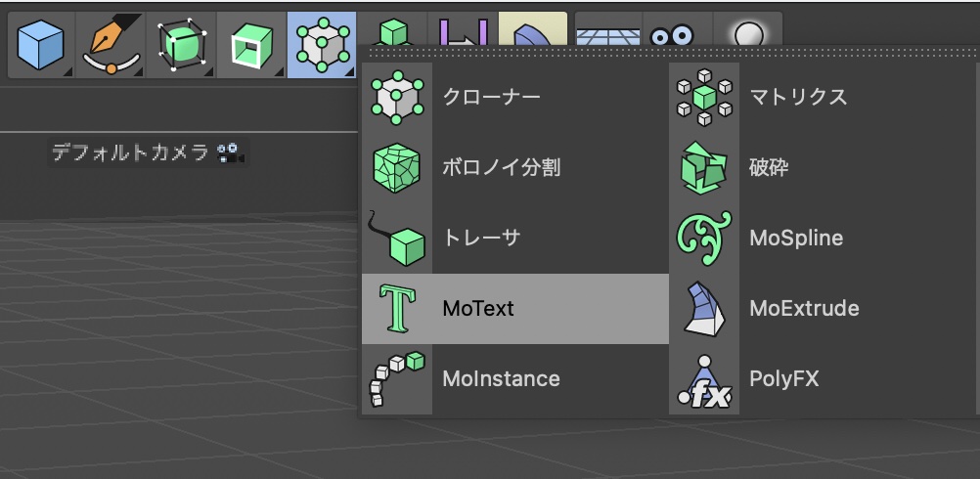Select the Spline Pen tool icon

pos(111,45)
